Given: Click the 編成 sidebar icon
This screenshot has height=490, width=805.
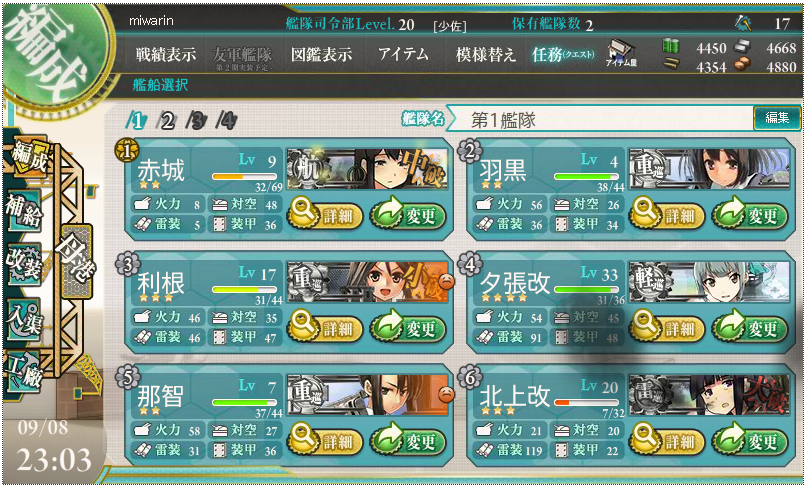Looking at the screenshot, I should click(x=29, y=156).
